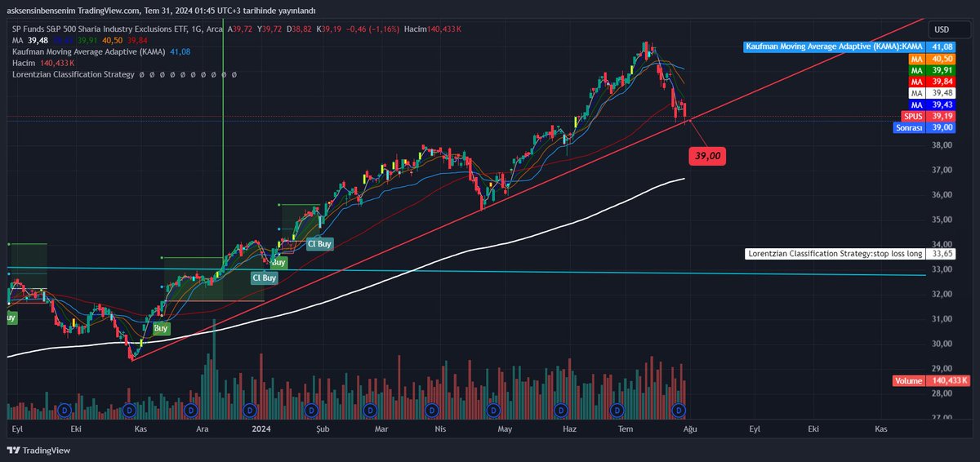Select Kaufman Moving Average Adaptive legend row
Image resolution: width=980 pixels, height=462 pixels.
click(x=102, y=51)
